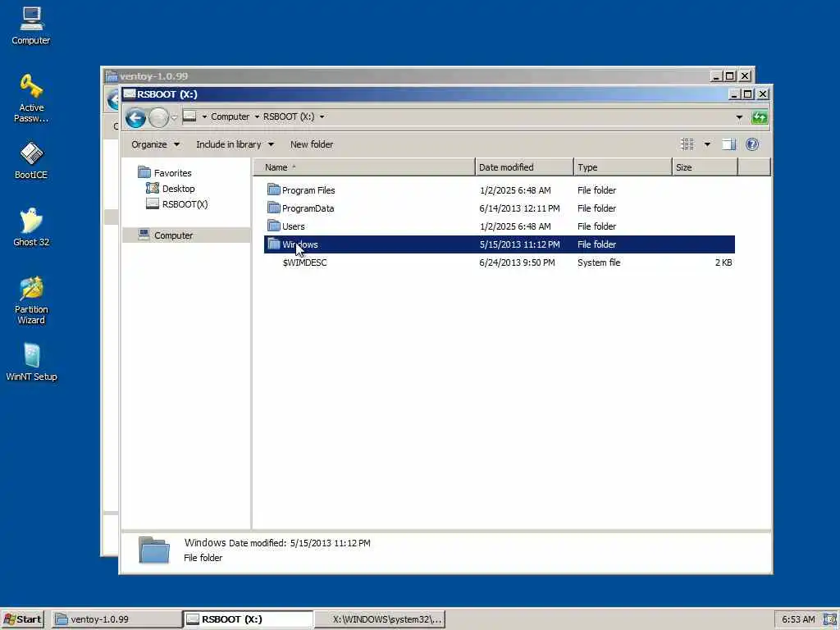Click the system tray icon beside clock
Screen dimensions: 840x630
point(830,619)
